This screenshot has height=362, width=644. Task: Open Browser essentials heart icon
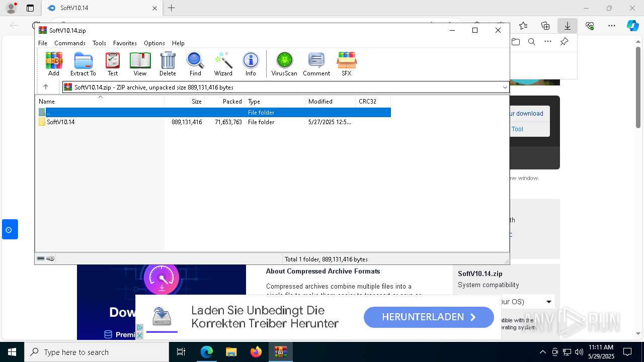[x=590, y=26]
